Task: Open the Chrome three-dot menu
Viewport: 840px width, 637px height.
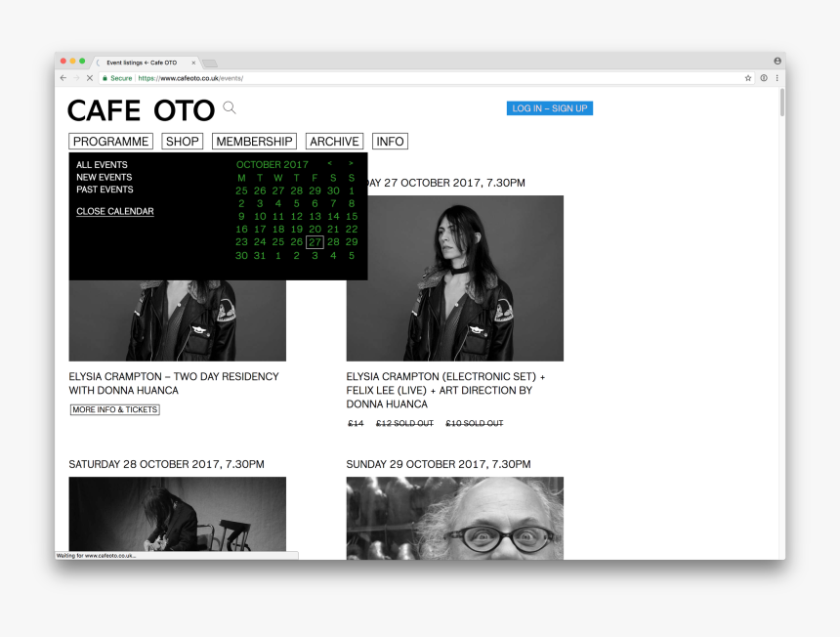Action: coord(777,78)
